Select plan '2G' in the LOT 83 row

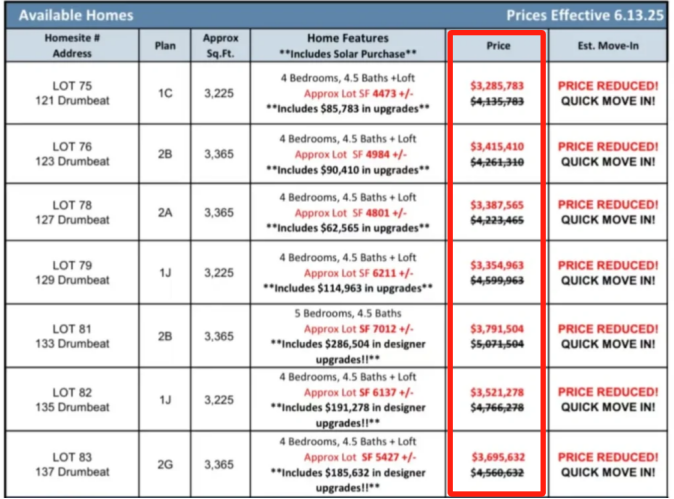(x=165, y=464)
